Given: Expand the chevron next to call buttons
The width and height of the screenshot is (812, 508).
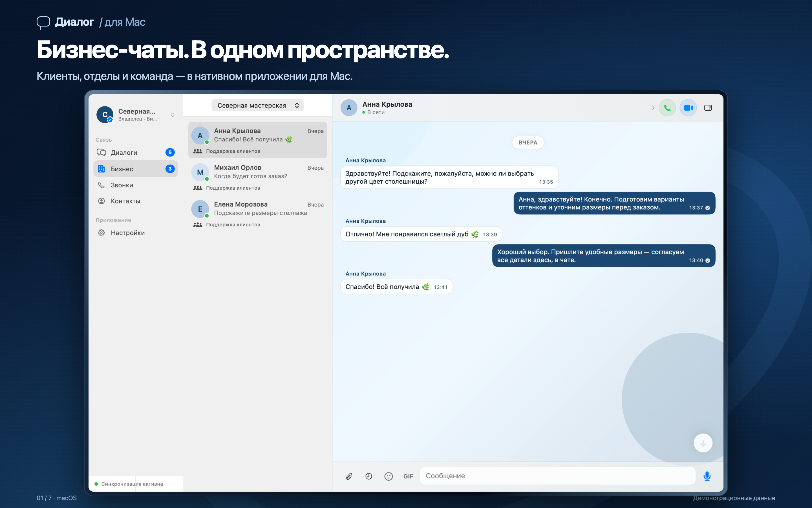Looking at the screenshot, I should tap(653, 108).
